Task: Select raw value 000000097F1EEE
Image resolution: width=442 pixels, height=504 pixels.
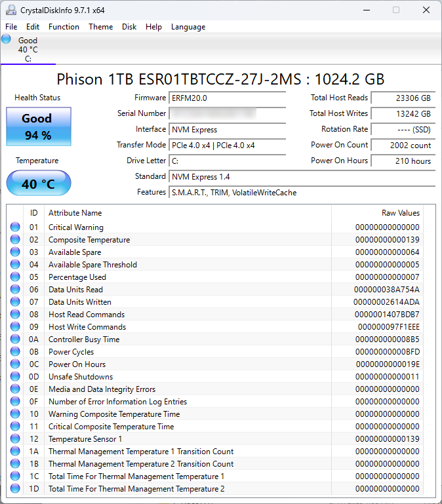Action: point(389,327)
